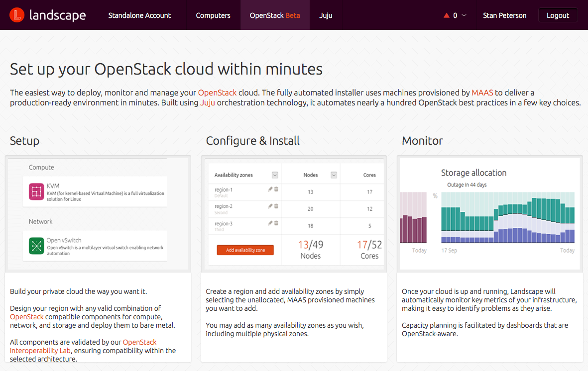The image size is (588, 371).
Task: Open the Computers tab
Action: point(213,15)
